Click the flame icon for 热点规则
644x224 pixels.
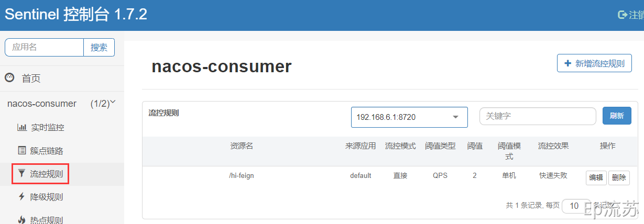21,220
